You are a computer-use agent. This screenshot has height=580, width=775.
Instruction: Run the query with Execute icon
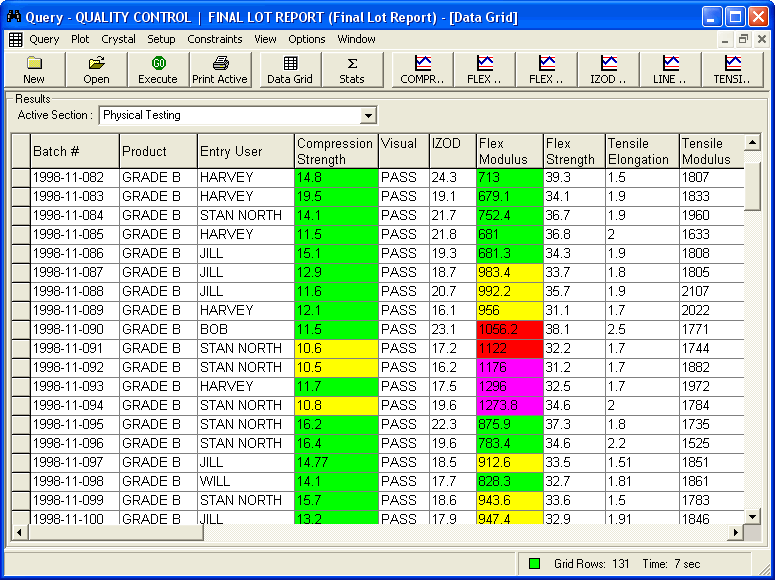[x=158, y=63]
